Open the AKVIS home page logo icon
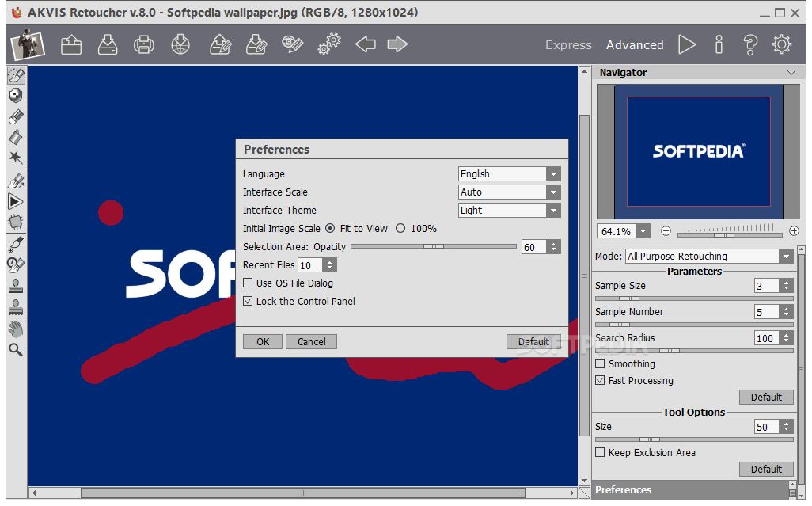The image size is (812, 506). point(28,44)
